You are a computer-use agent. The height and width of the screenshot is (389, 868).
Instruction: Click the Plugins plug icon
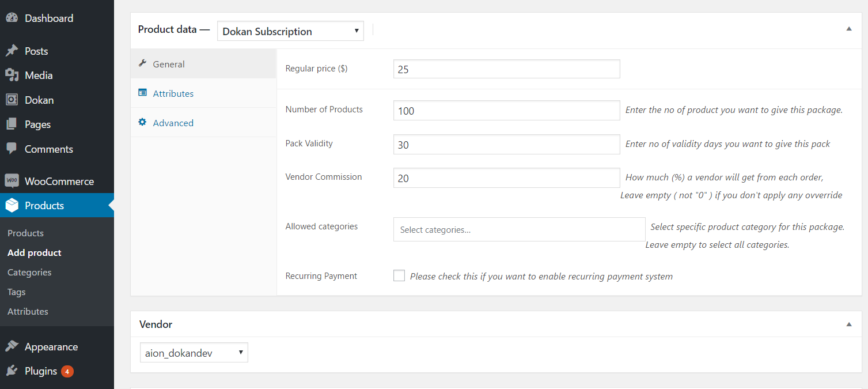(x=12, y=371)
